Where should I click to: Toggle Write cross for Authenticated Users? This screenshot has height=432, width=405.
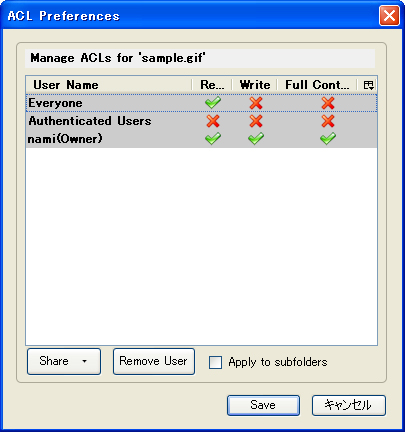(256, 121)
